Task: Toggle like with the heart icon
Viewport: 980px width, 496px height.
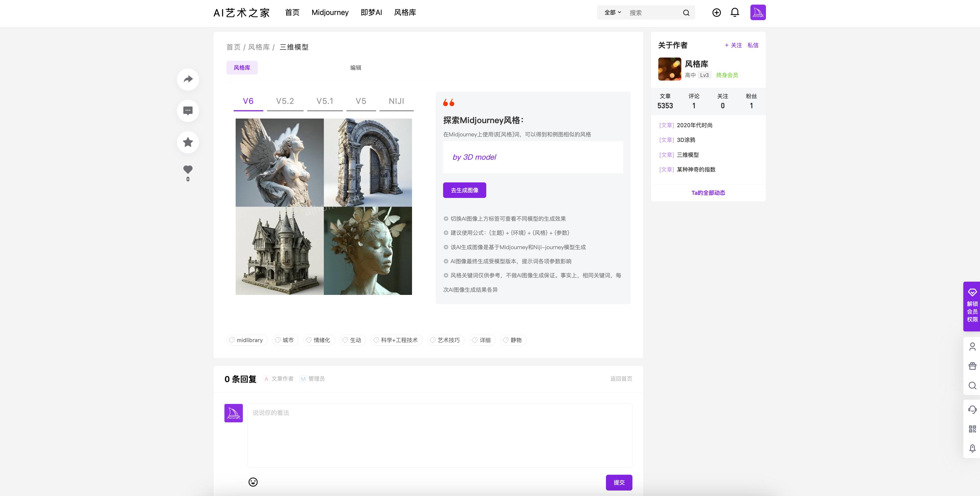Action: click(x=188, y=170)
